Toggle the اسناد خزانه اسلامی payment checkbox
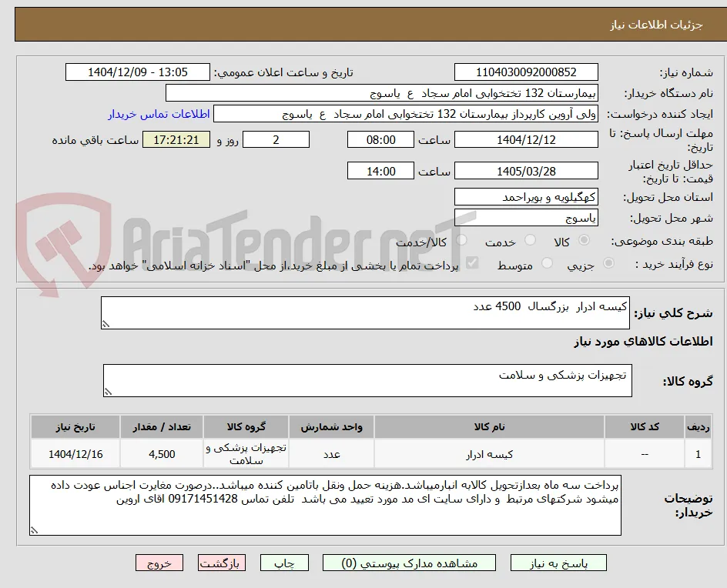This screenshot has height=588, width=727. 472,263
